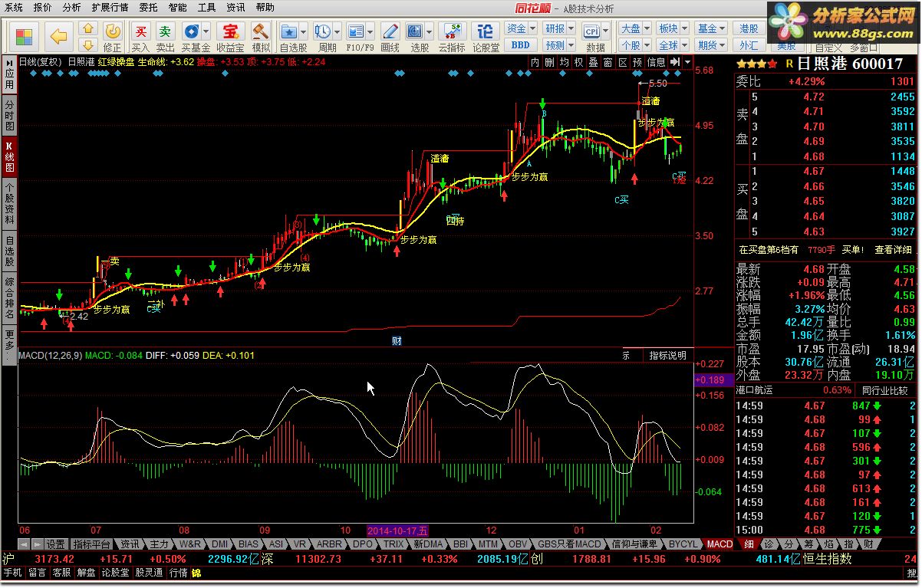Toggle 信息 info option
The width and height of the screenshot is (922, 588).
(657, 63)
